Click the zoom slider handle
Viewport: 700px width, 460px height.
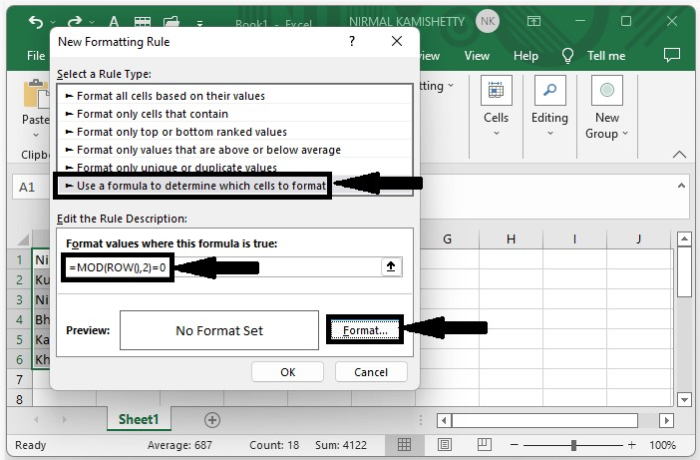pos(574,445)
